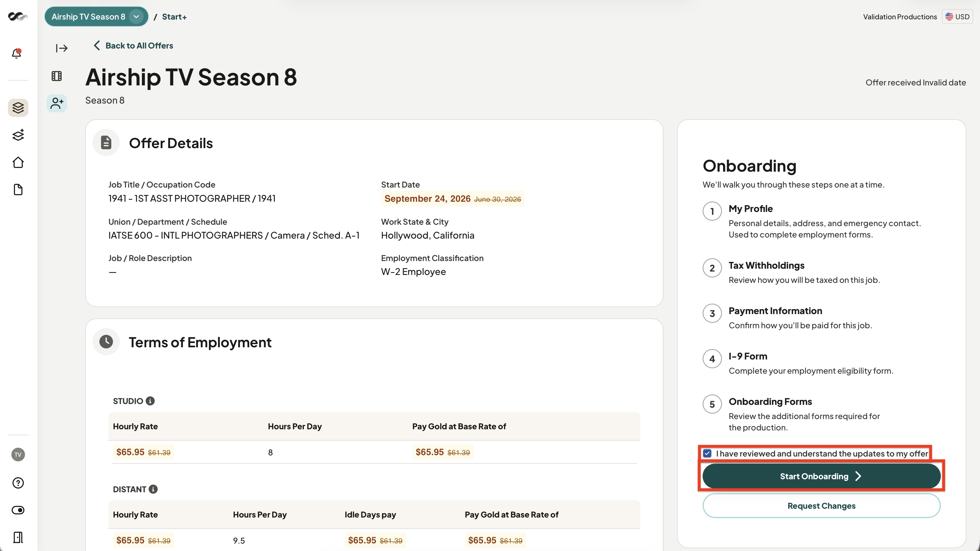Go back to All Offers
980x551 pixels.
coord(133,46)
